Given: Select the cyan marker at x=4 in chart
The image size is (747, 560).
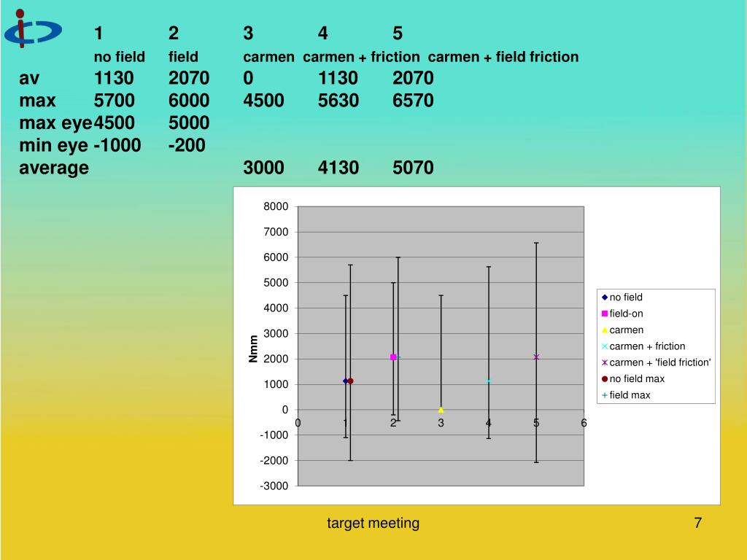Looking at the screenshot, I should click(x=488, y=381).
